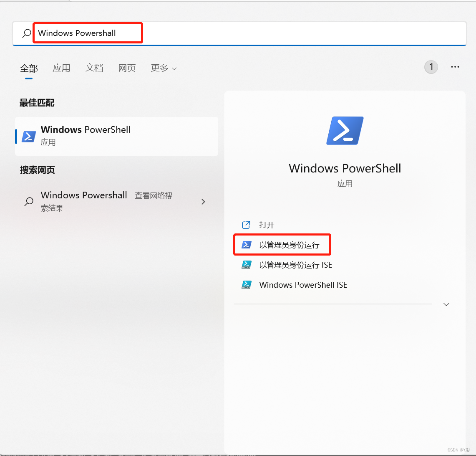Click the Windows PowerShell 应用 result card
The height and width of the screenshot is (456, 476).
116,136
